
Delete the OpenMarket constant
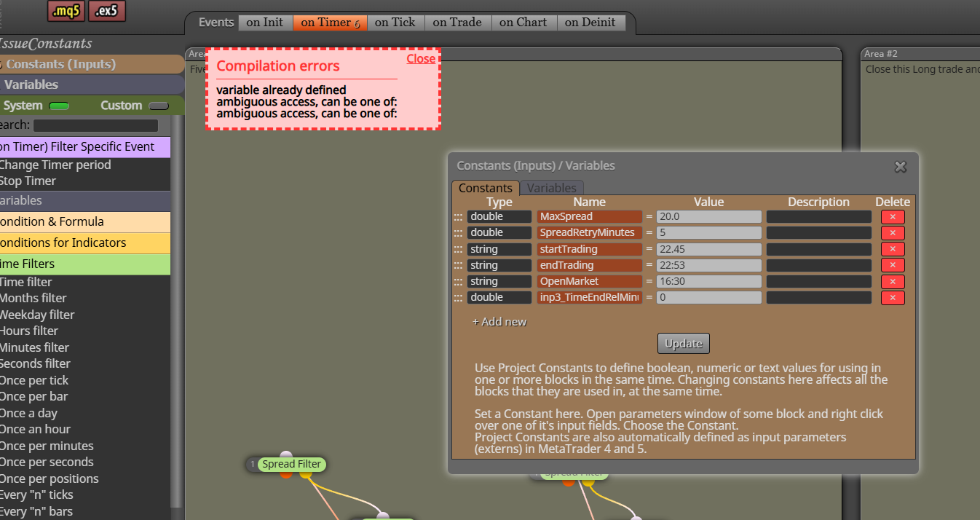click(x=893, y=281)
